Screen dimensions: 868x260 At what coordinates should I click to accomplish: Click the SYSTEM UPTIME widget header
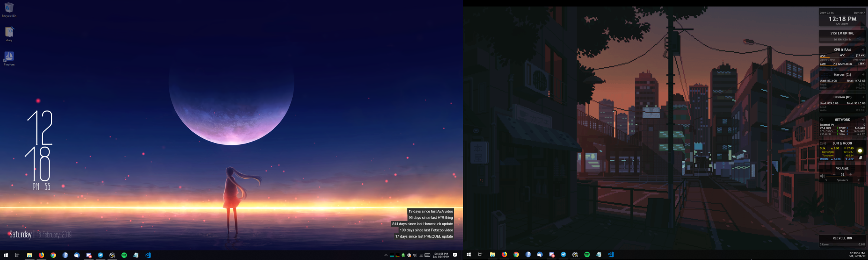842,33
